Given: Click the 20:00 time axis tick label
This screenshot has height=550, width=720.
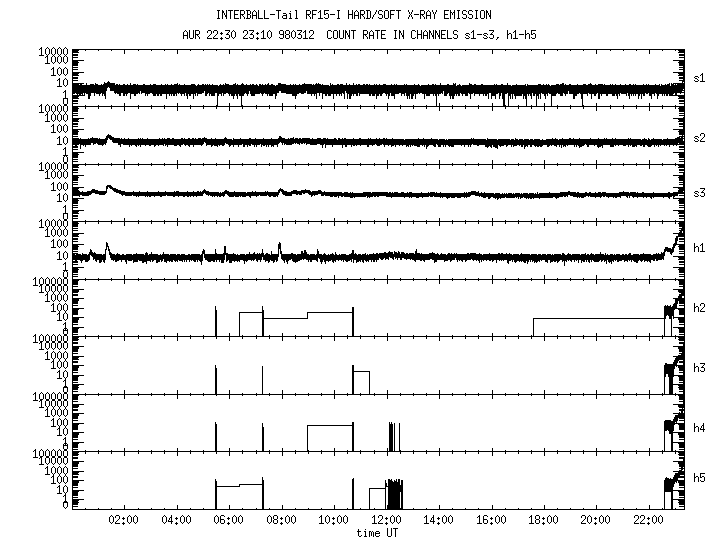Looking at the screenshot, I should [595, 520].
